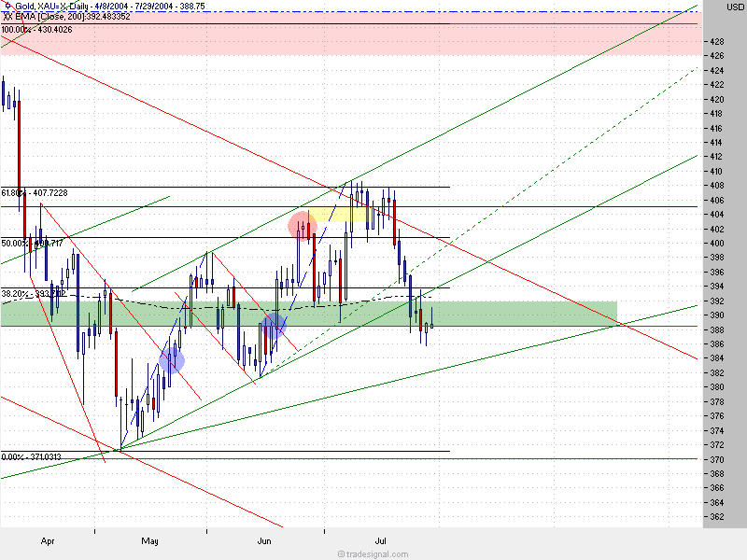Click the 370 price axis label
The height and width of the screenshot is (560, 747).
coord(716,459)
